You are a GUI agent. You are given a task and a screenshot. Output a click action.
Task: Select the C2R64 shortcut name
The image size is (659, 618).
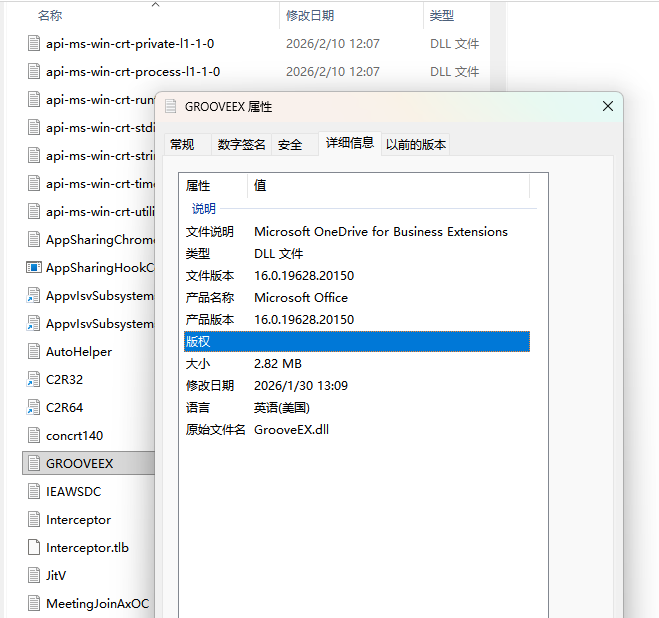tap(64, 407)
